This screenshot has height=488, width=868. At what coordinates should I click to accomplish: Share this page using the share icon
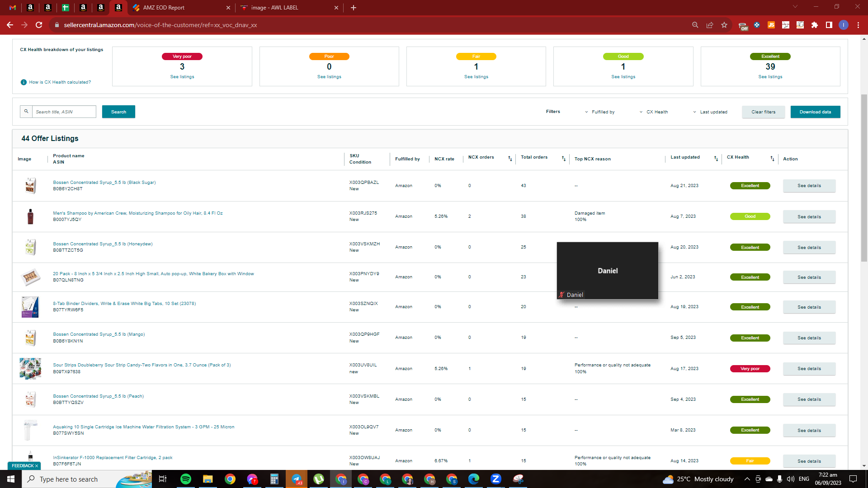point(710,25)
